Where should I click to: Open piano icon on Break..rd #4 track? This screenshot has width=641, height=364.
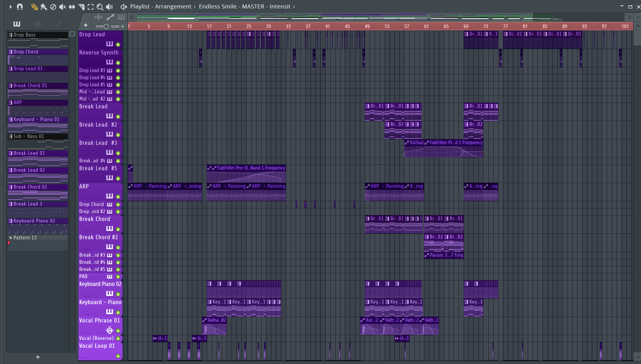pos(110,262)
